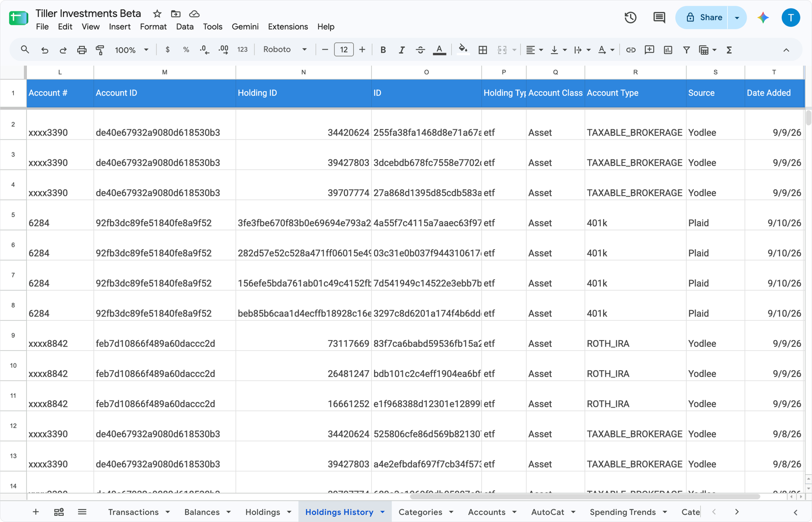Open the Roboto font dropdown
The height and width of the screenshot is (522, 812).
pos(285,50)
